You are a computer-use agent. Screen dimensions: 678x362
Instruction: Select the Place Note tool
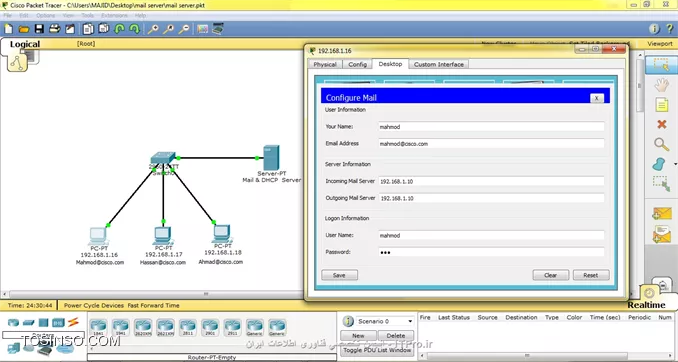pos(662,105)
